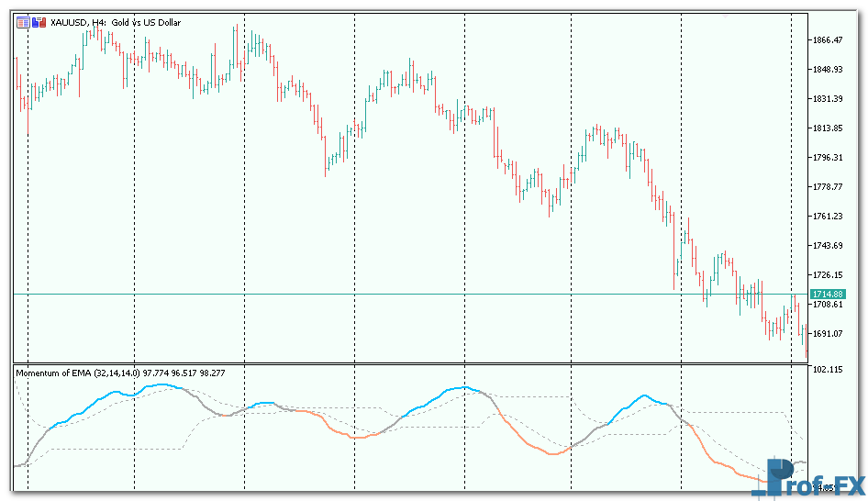Click the 1743.69 price axis label
This screenshot has height=501, width=868.
coord(827,246)
